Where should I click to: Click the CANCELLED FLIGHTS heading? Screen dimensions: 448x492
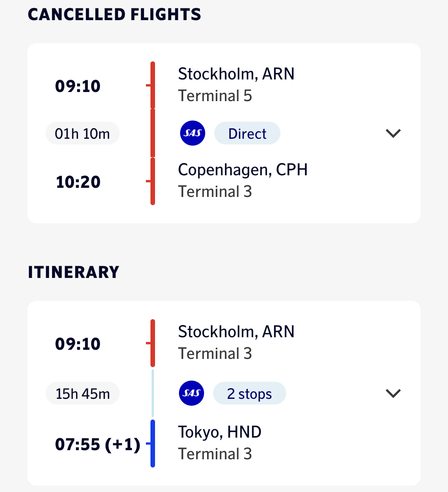pos(114,14)
